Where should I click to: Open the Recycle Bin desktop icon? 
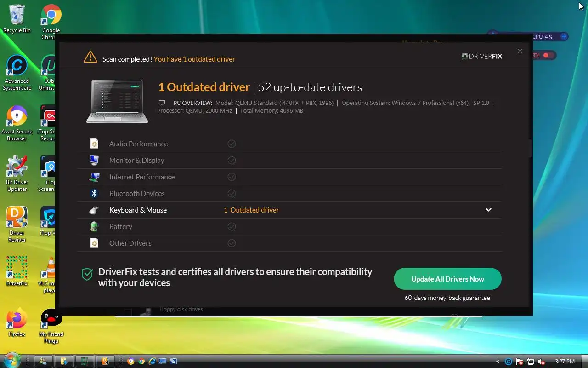tap(17, 19)
